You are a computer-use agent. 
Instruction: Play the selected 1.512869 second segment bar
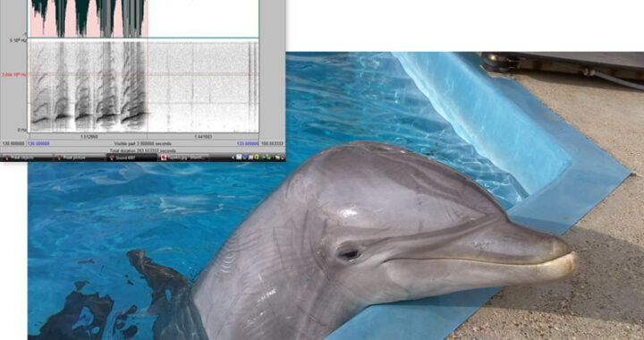[89, 137]
